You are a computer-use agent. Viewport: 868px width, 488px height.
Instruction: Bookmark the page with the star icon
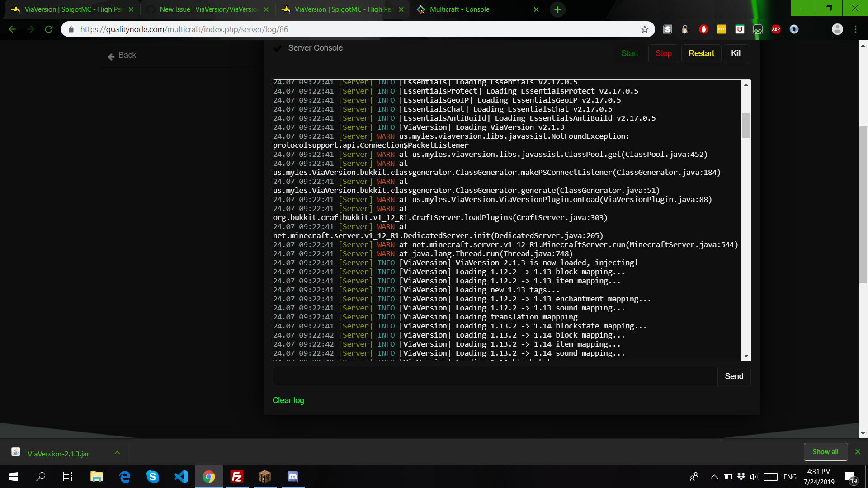point(645,29)
